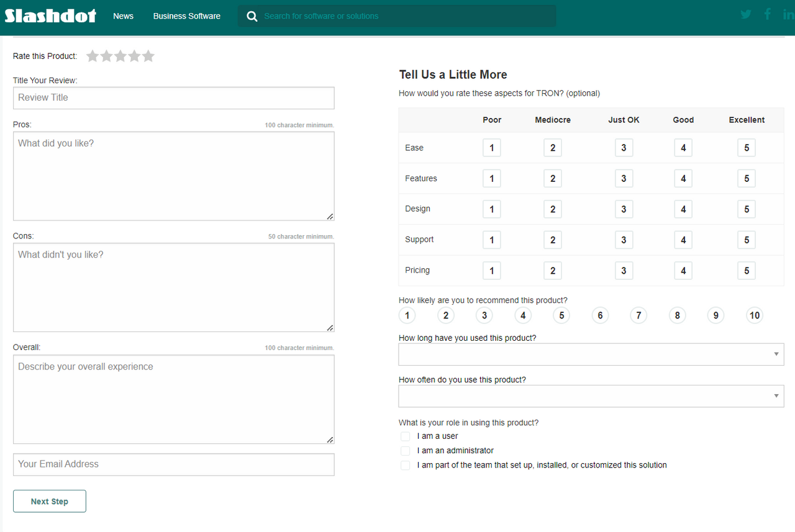The height and width of the screenshot is (532, 795).
Task: Rate Features as 5 Excellent
Action: 747,179
